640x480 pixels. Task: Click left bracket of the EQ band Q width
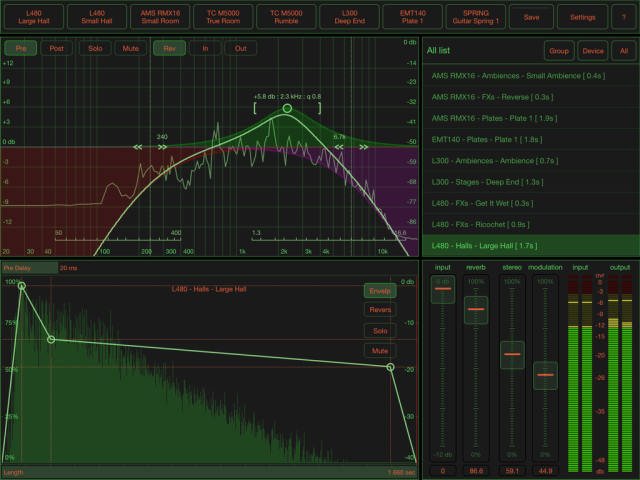tap(255, 108)
